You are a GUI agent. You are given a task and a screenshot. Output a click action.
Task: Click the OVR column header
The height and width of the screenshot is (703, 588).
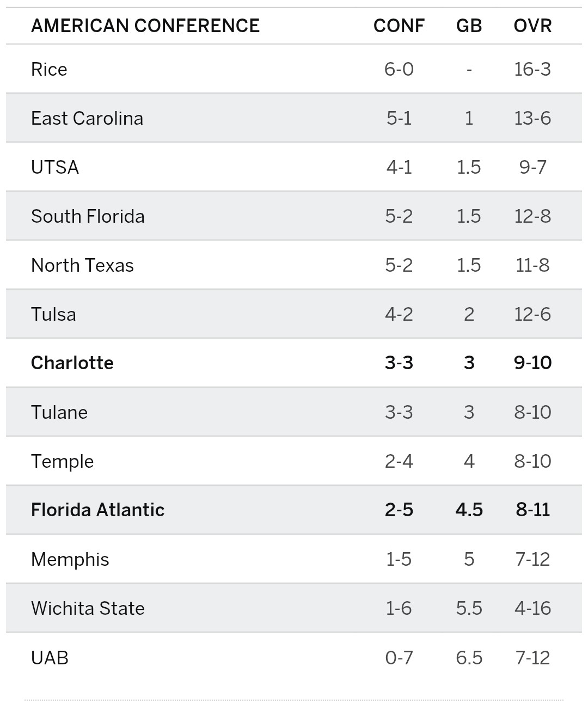pyautogui.click(x=532, y=26)
